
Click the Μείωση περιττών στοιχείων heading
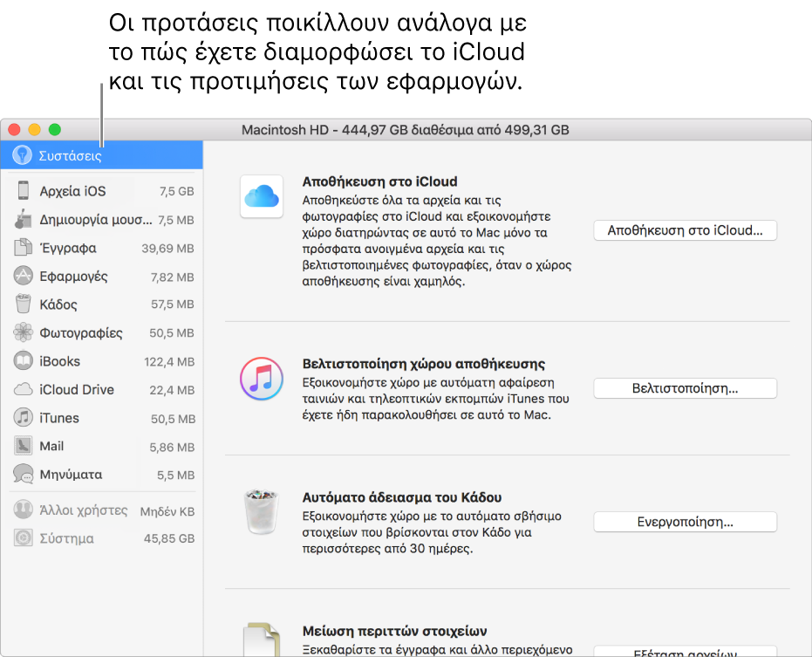pos(394,631)
